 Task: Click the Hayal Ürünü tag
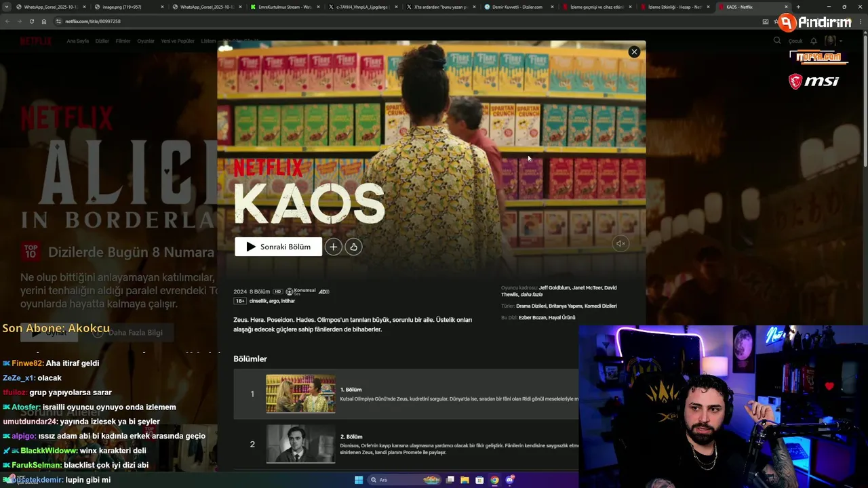tap(561, 317)
